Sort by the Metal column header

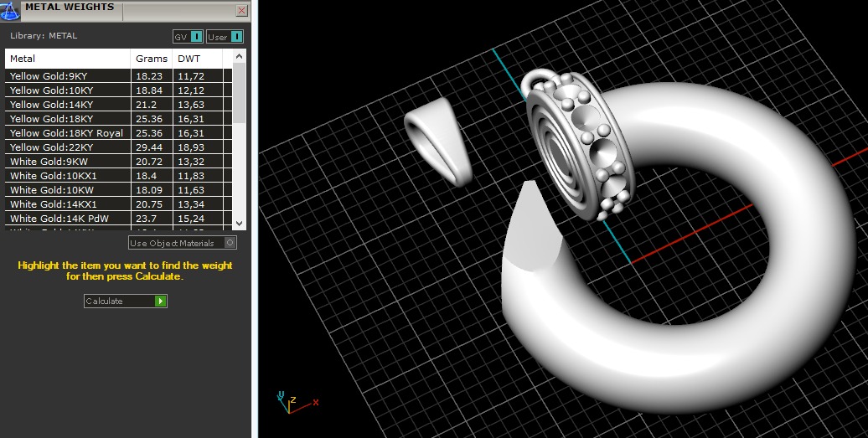[x=68, y=59]
